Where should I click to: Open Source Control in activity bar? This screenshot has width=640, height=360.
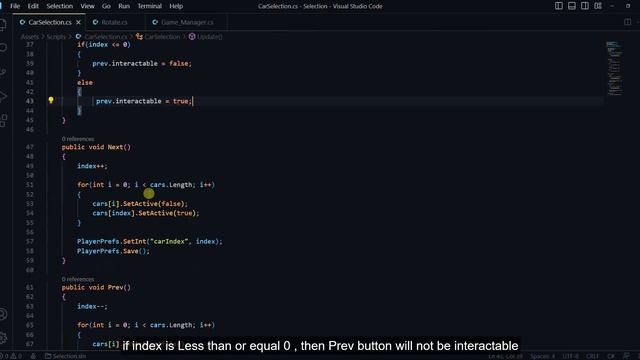click(x=3, y=73)
